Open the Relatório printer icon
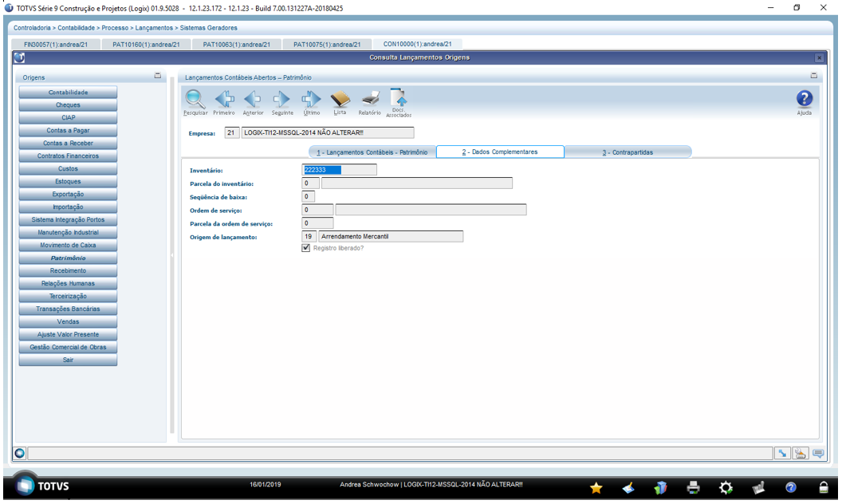The height and width of the screenshot is (504, 842). (x=369, y=100)
